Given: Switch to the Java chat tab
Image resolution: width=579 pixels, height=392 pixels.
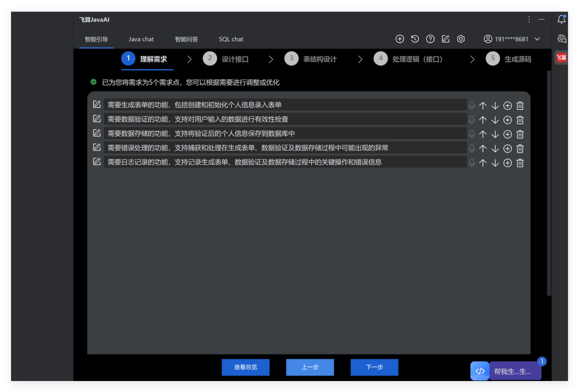Looking at the screenshot, I should pos(141,39).
